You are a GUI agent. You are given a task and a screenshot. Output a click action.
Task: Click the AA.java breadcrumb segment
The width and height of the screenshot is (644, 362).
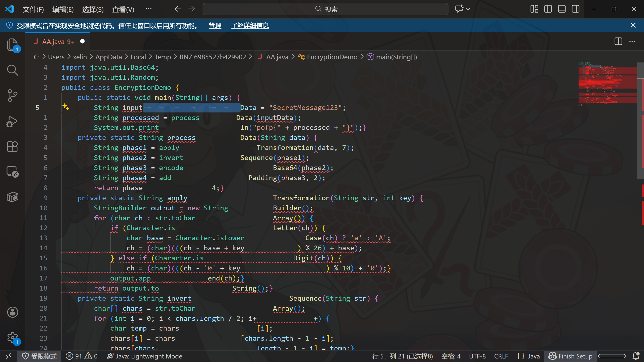pyautogui.click(x=273, y=57)
